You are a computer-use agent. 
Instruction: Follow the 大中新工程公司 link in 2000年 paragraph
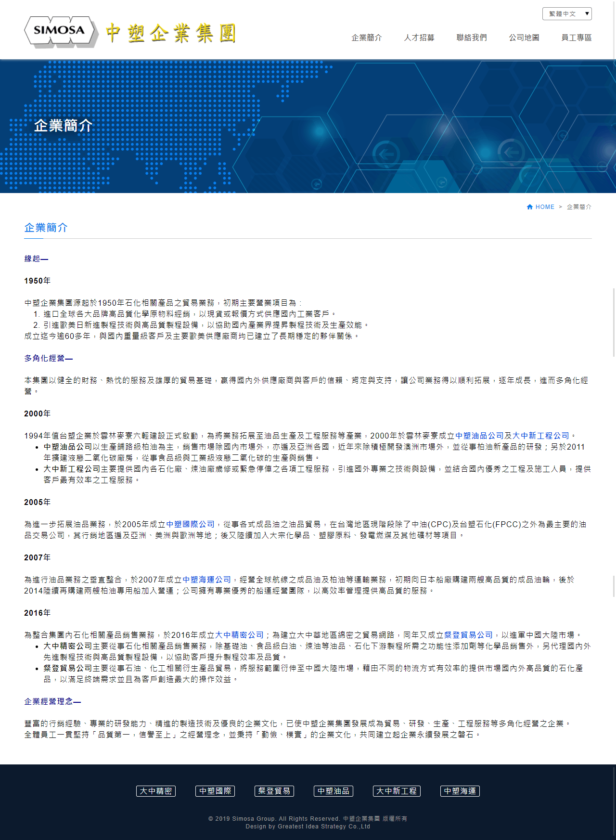point(541,436)
